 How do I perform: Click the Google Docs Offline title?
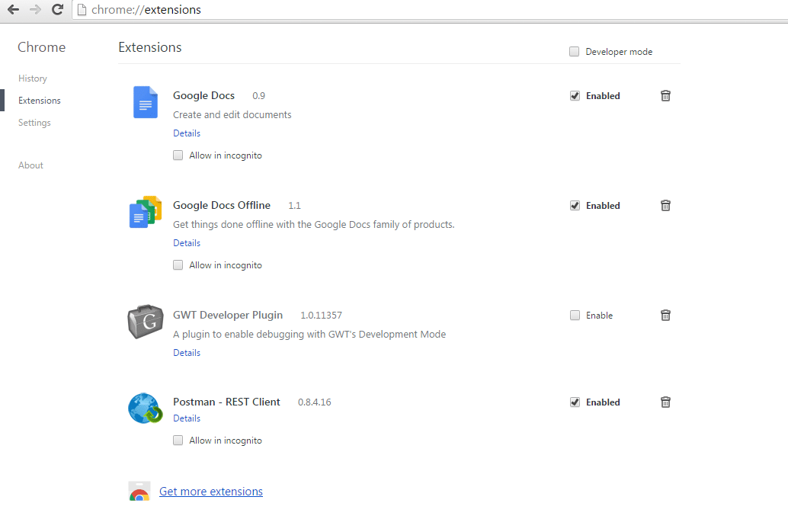click(222, 205)
